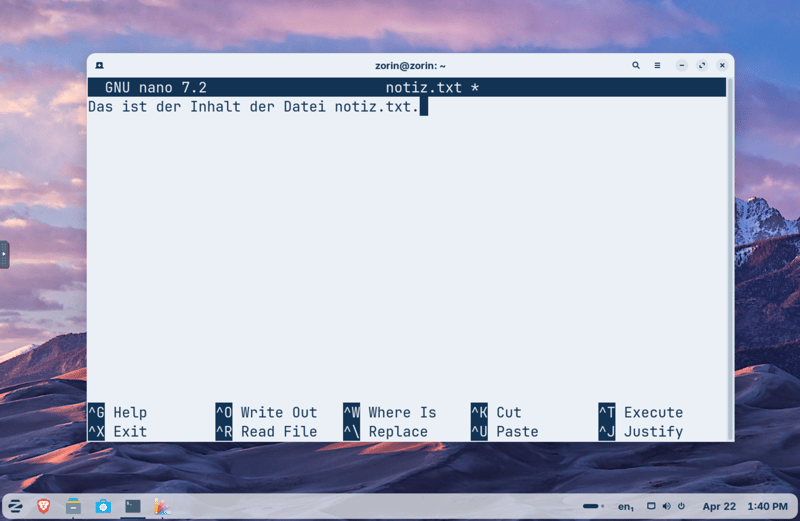The image size is (800, 521).
Task: Click the ^X Exit shortcut label
Action: 117,432
